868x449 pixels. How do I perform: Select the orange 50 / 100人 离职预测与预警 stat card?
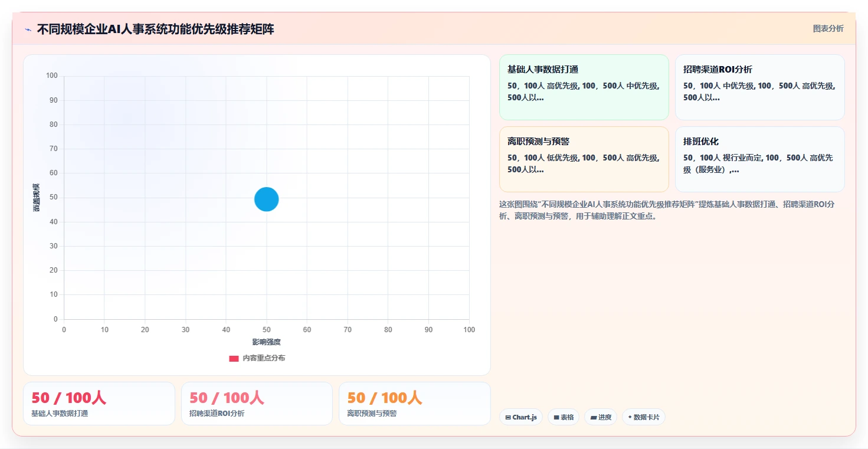click(x=415, y=404)
